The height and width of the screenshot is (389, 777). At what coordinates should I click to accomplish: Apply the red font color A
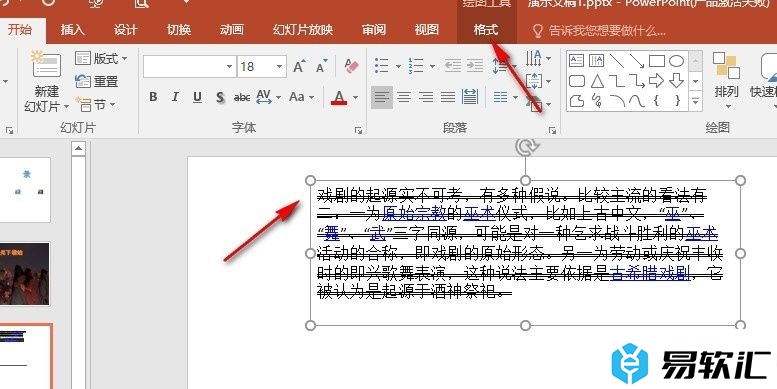pyautogui.click(x=339, y=97)
